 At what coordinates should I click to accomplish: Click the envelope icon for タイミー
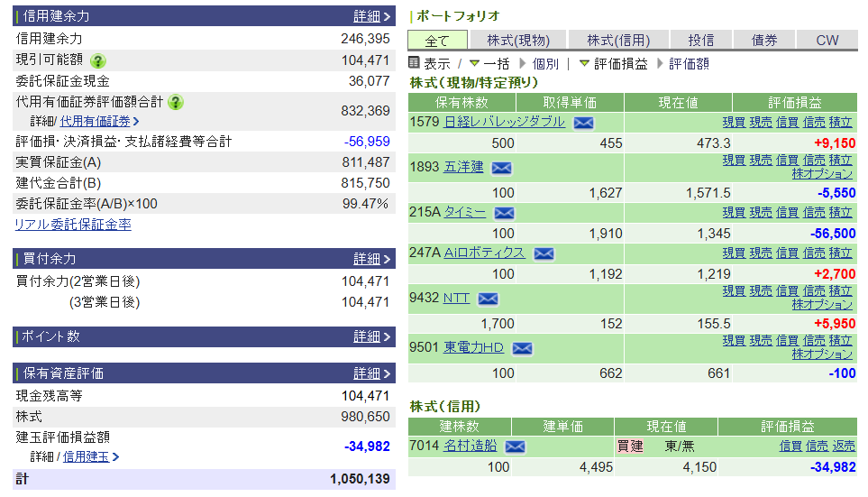pyautogui.click(x=504, y=213)
